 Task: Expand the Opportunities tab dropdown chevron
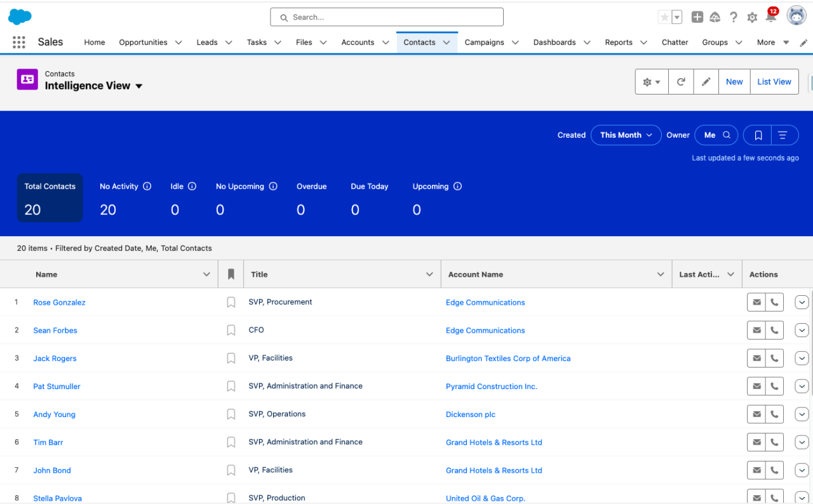coord(178,43)
